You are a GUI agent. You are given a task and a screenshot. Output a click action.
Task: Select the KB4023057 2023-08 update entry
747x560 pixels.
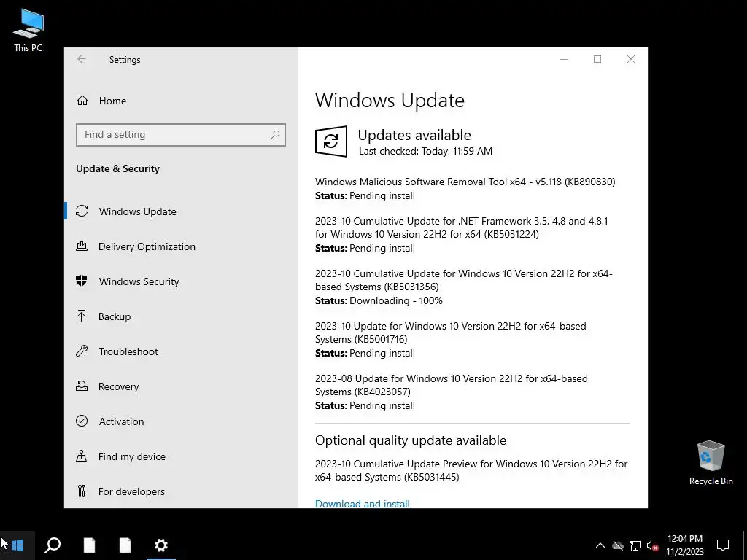pos(451,385)
